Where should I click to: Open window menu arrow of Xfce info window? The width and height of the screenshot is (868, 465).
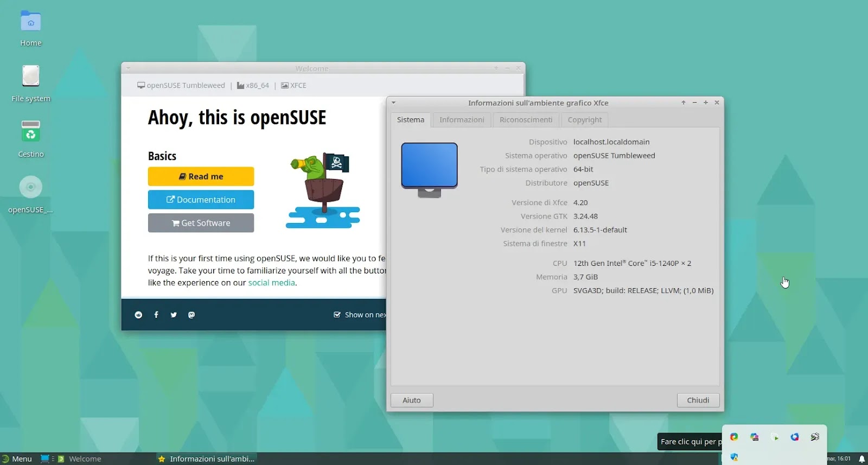click(394, 103)
